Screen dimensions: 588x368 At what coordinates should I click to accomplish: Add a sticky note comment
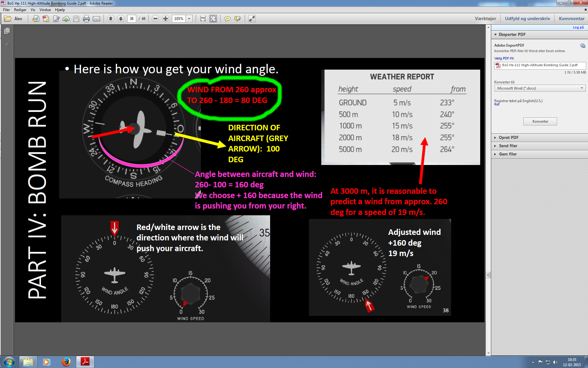[227, 19]
